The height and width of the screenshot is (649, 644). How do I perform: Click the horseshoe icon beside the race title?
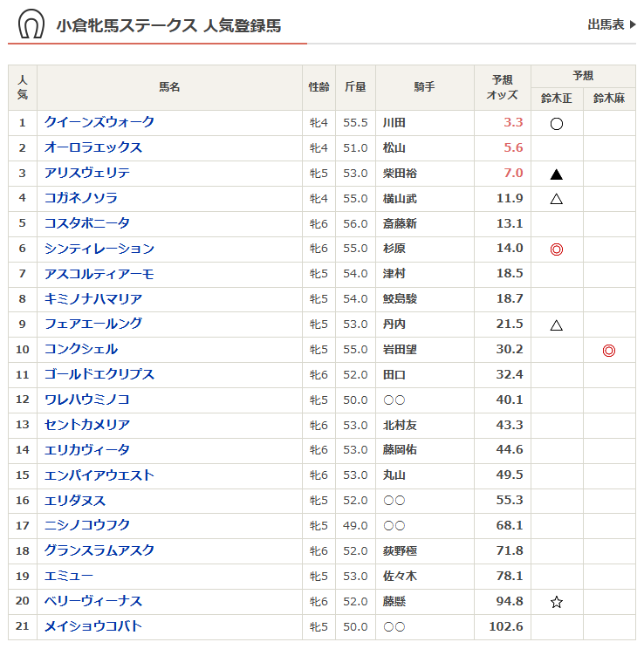click(31, 24)
